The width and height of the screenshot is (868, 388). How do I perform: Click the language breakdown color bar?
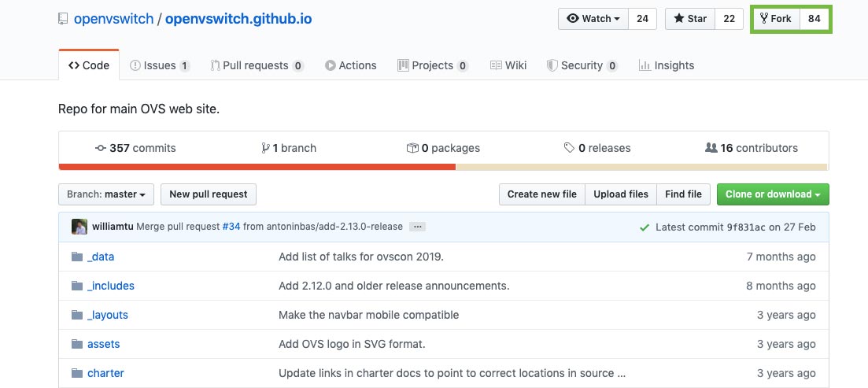pos(442,167)
